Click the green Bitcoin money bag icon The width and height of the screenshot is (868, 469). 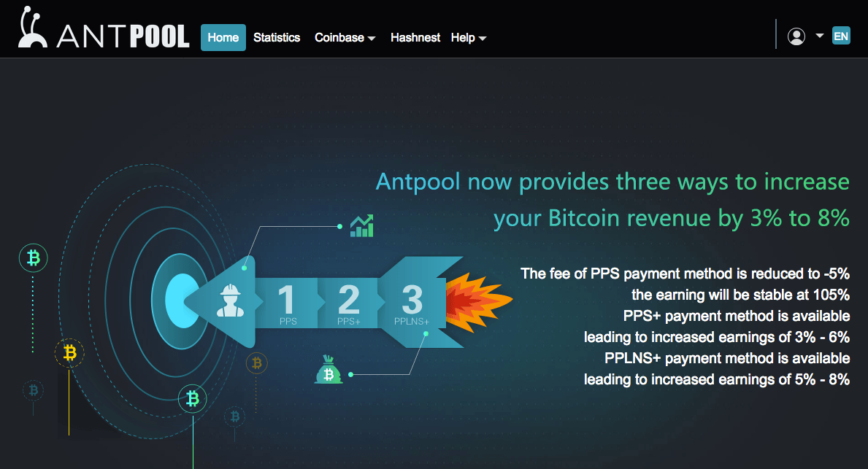(x=329, y=370)
